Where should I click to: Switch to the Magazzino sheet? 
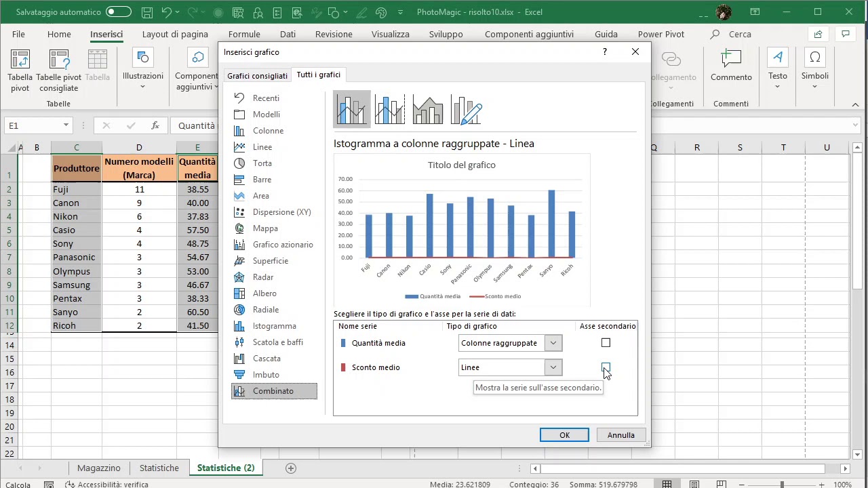99,468
